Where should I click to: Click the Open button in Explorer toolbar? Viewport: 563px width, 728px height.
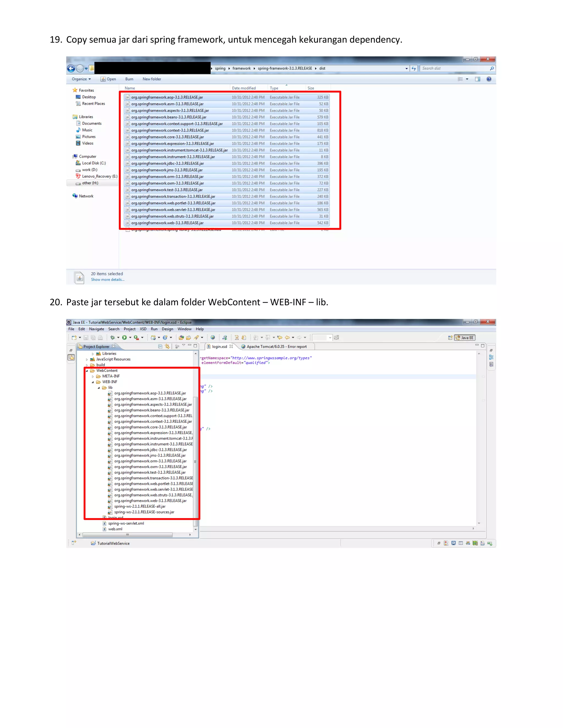108,79
